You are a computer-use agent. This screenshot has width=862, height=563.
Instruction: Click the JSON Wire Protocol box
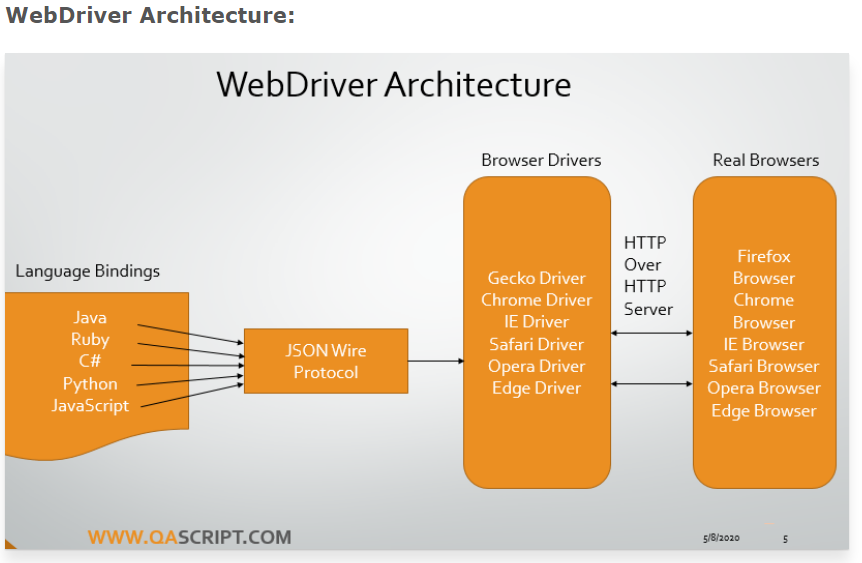(326, 361)
